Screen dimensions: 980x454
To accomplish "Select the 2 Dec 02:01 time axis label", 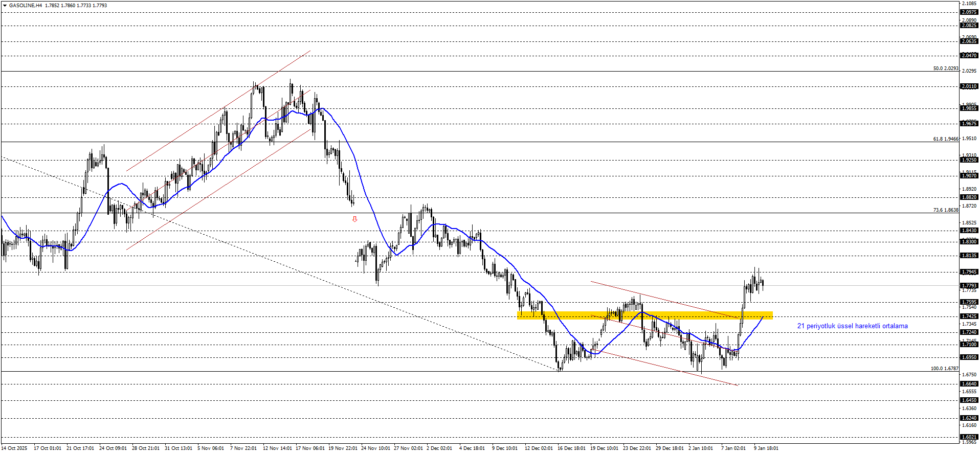I will point(439,448).
